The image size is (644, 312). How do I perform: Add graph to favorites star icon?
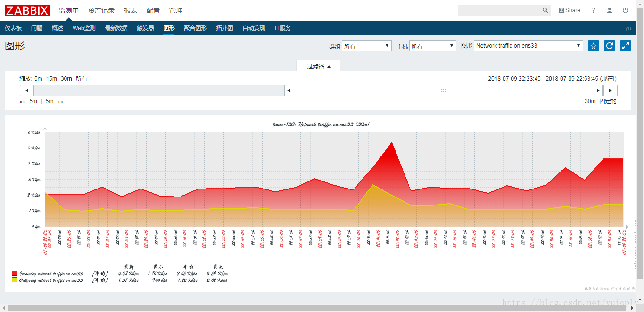[594, 46]
